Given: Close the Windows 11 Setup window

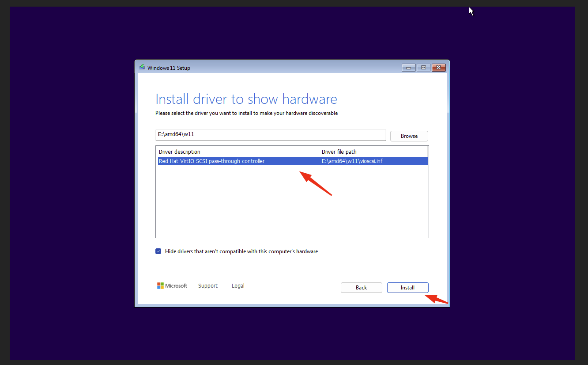Looking at the screenshot, I should click(x=438, y=67).
